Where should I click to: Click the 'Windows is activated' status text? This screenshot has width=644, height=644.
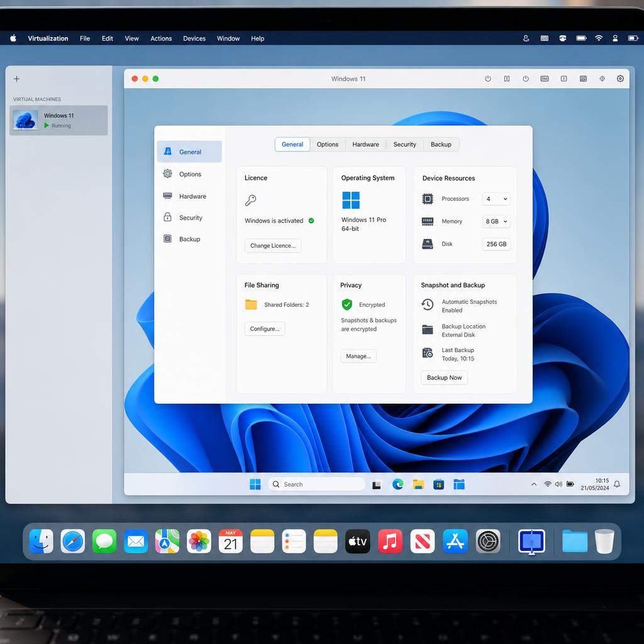(274, 221)
